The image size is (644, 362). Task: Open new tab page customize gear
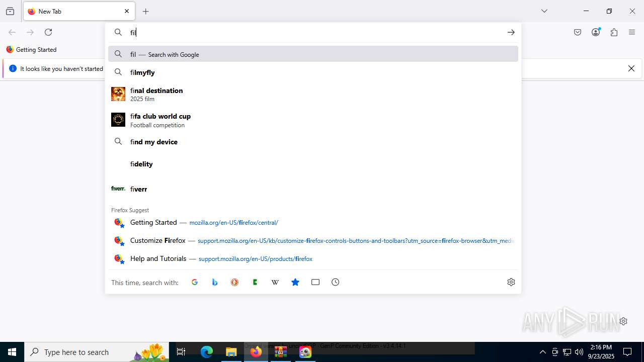623,321
